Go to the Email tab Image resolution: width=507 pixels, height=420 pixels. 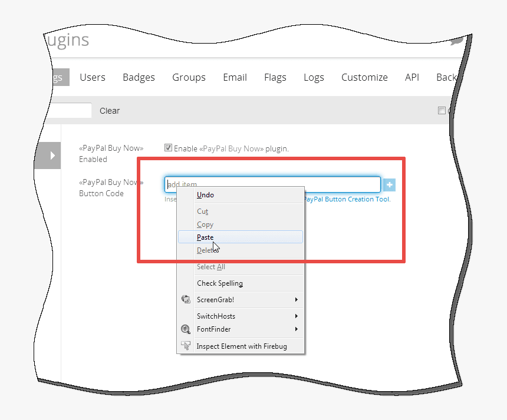pyautogui.click(x=235, y=77)
